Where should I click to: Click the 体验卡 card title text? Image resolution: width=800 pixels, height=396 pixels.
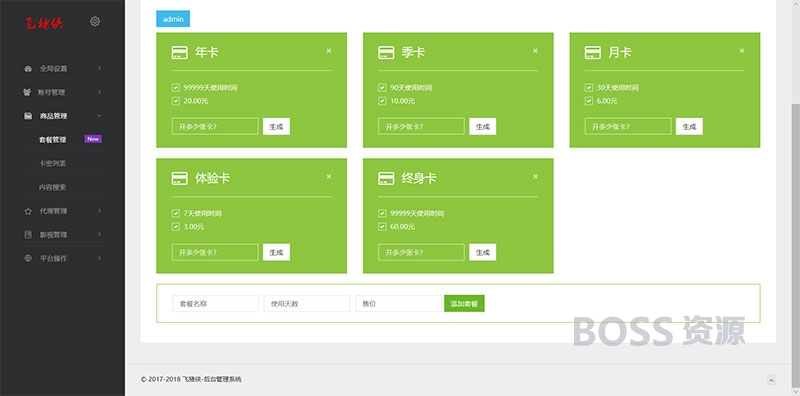(x=212, y=178)
